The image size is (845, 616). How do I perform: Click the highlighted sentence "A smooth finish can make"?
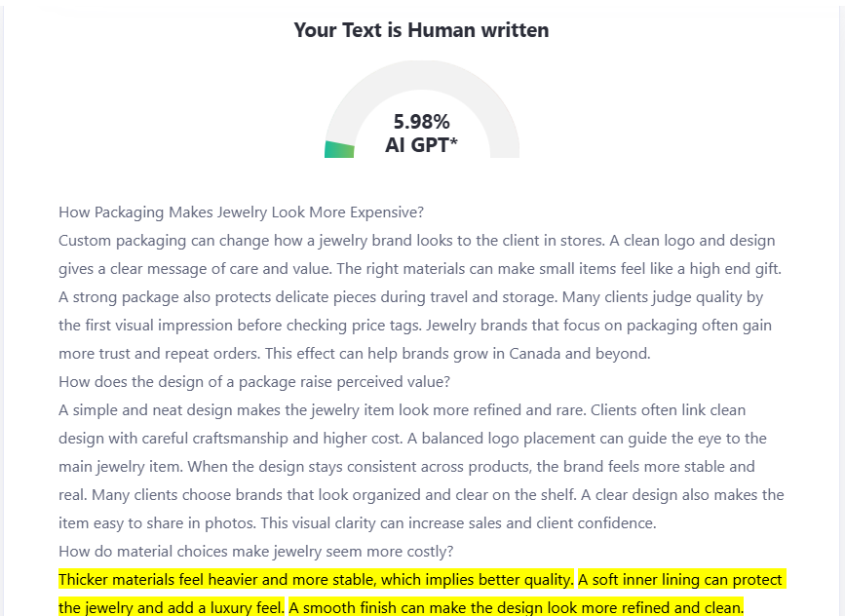(x=516, y=608)
